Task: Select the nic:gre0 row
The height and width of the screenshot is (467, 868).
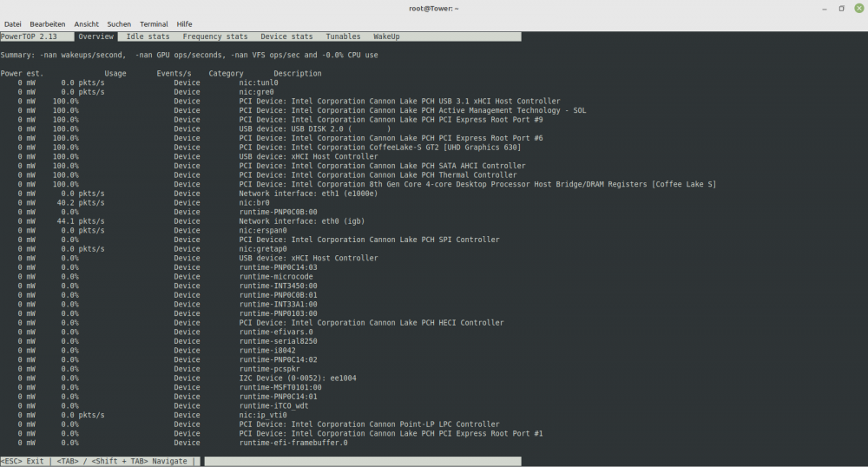Action: click(x=146, y=92)
